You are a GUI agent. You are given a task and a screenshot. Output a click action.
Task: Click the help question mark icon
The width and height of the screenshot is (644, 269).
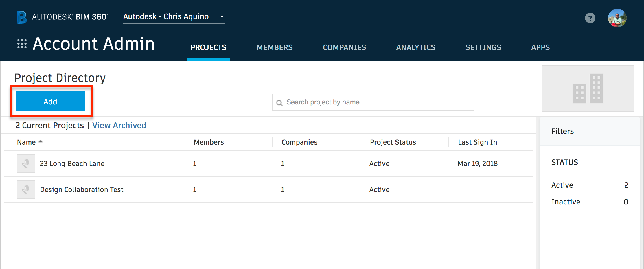point(590,18)
